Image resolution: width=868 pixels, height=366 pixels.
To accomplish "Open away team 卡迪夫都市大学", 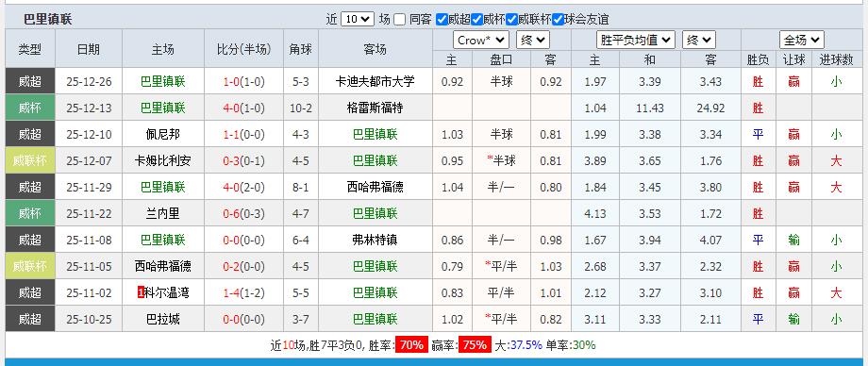I will [375, 82].
